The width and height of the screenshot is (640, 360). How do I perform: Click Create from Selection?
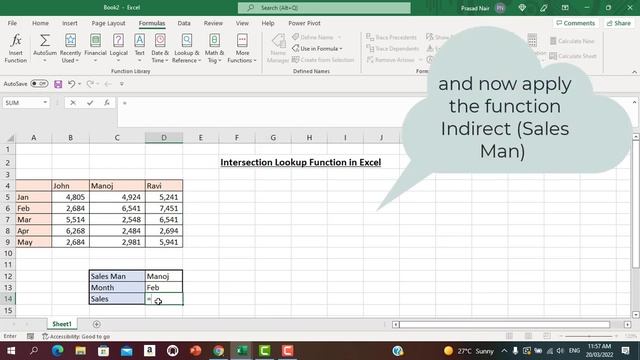323,60
